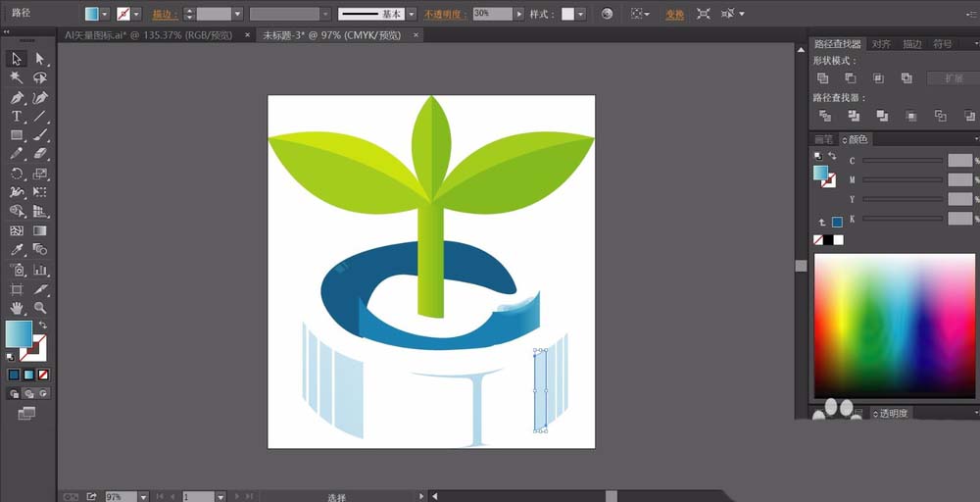The width and height of the screenshot is (980, 502).
Task: Open stroke weight dropdown
Action: click(237, 14)
